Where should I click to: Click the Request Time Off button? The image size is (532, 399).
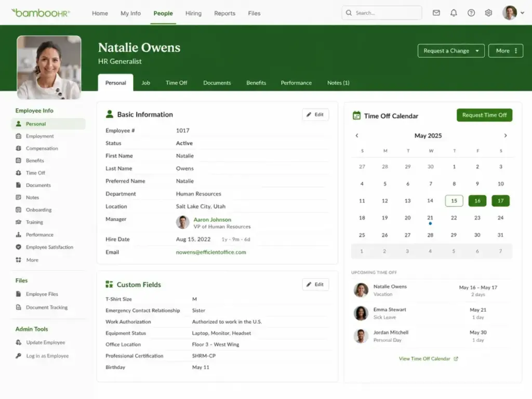484,115
